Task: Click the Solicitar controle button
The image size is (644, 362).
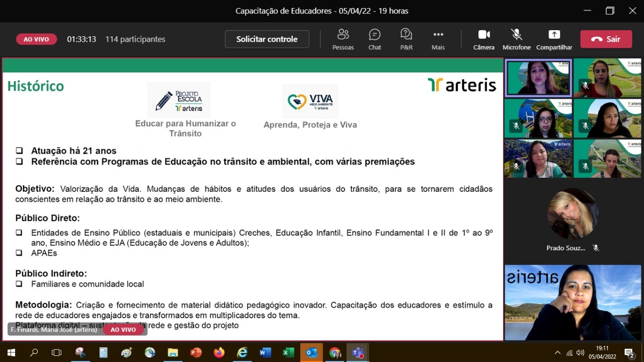Action: click(x=267, y=39)
